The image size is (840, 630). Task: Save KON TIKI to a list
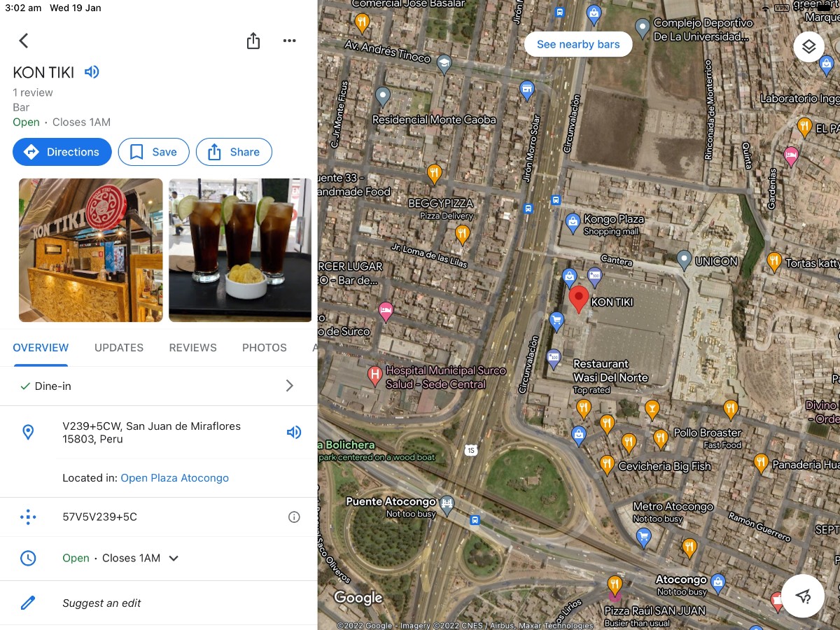pyautogui.click(x=153, y=152)
